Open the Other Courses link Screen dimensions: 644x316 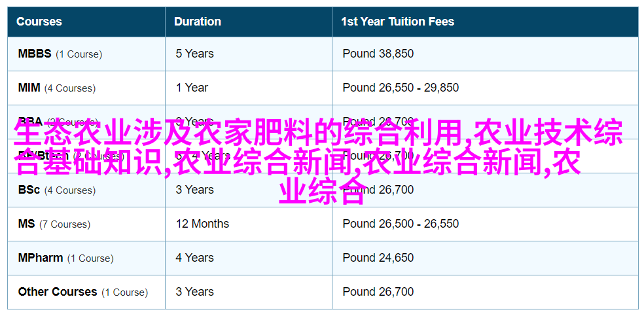click(58, 292)
